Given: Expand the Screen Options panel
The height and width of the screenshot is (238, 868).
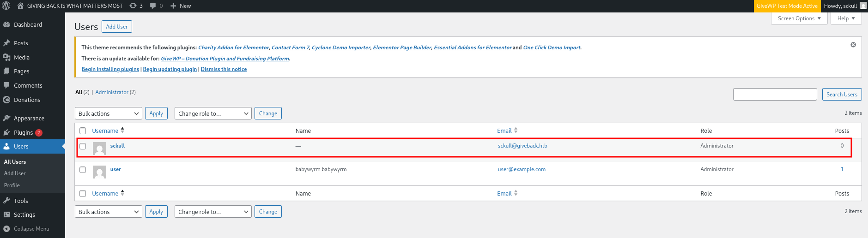Looking at the screenshot, I should (x=799, y=18).
